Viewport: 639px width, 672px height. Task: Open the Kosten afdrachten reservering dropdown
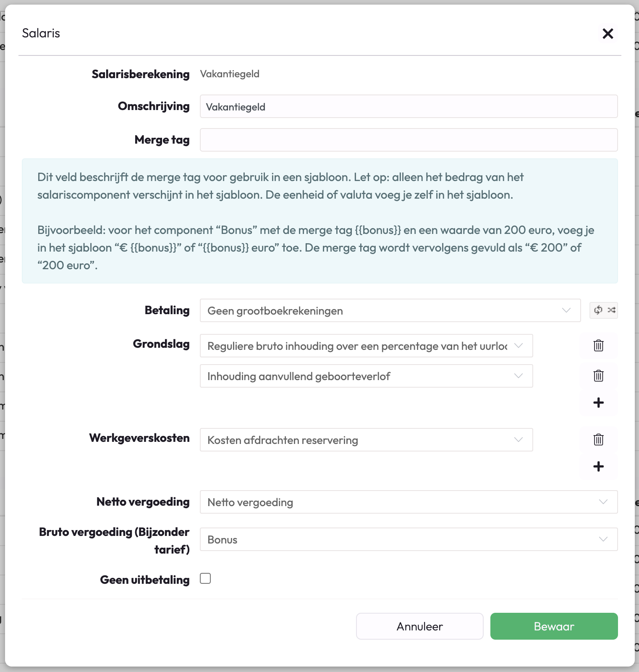(x=366, y=440)
